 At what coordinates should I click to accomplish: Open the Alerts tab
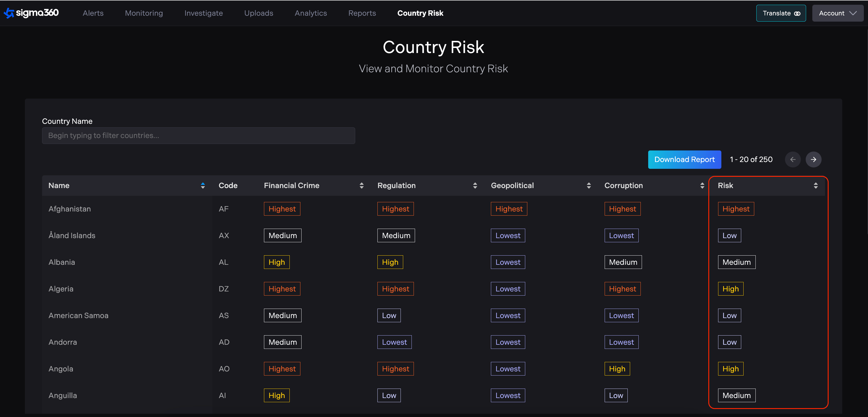93,13
